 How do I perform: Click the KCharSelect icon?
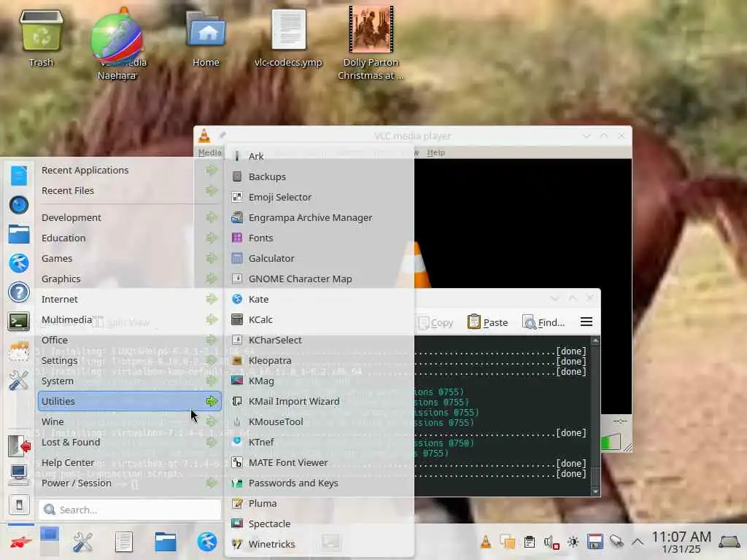click(237, 340)
